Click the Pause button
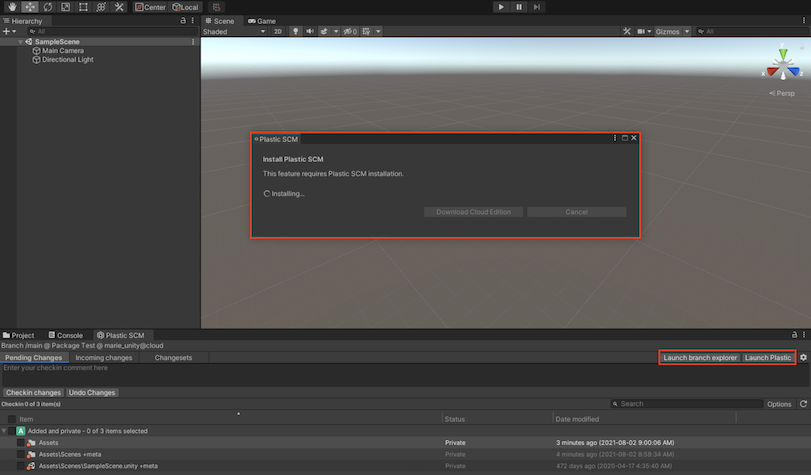811x475 pixels. pos(519,7)
